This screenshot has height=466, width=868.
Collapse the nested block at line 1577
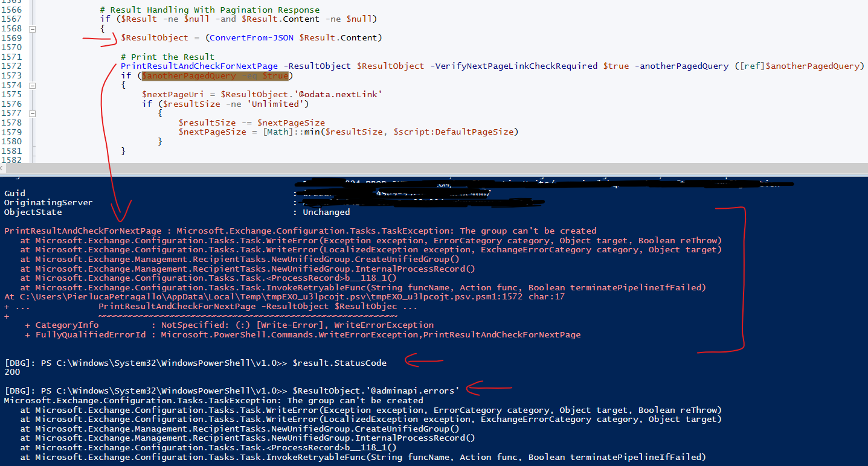click(32, 113)
